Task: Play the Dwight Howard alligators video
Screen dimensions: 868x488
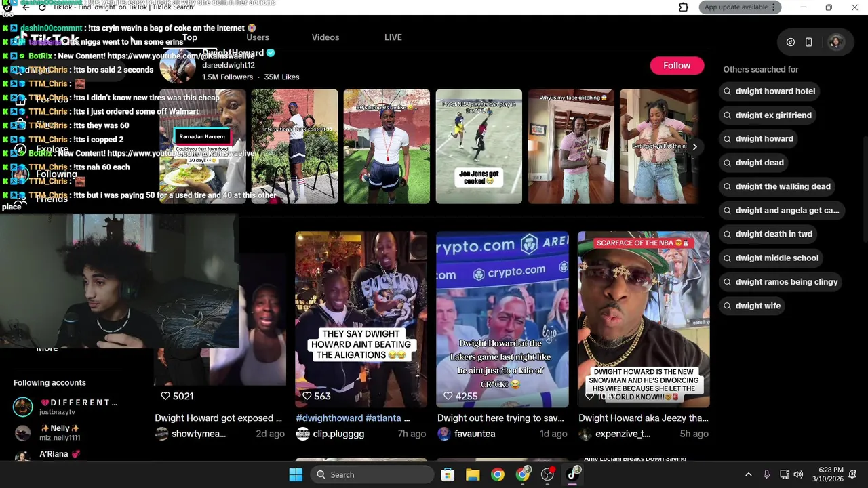Action: pos(361,319)
